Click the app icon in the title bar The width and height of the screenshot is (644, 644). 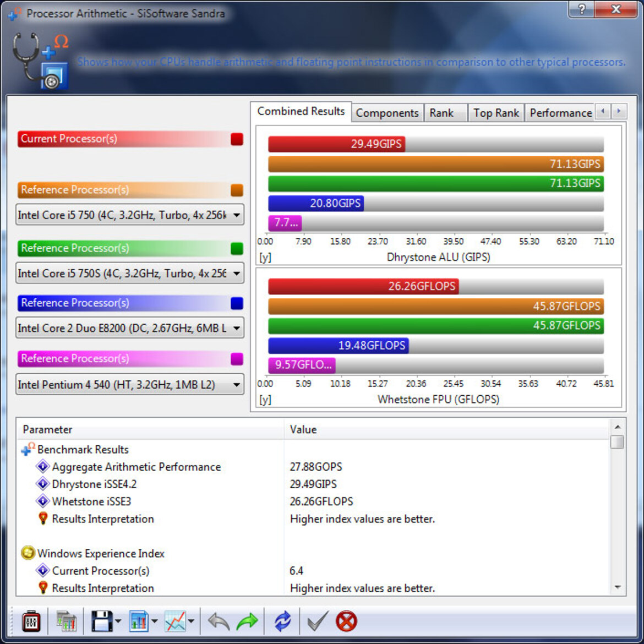pyautogui.click(x=14, y=13)
